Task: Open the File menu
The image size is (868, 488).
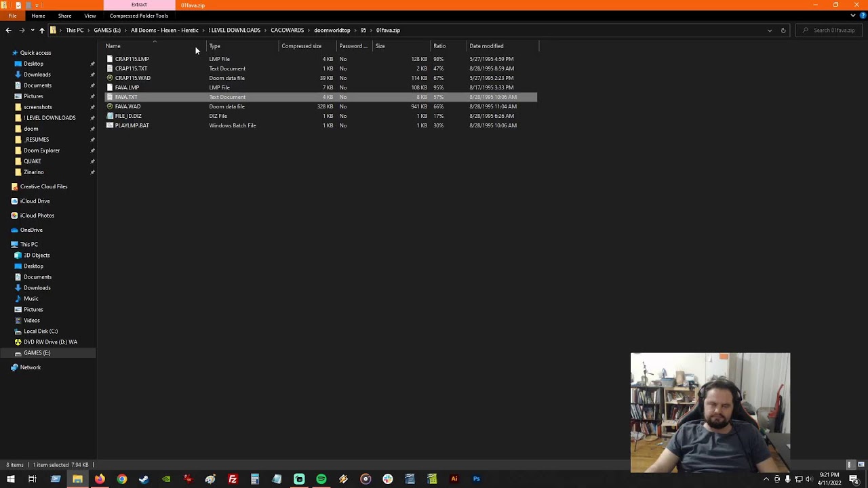Action: coord(12,16)
